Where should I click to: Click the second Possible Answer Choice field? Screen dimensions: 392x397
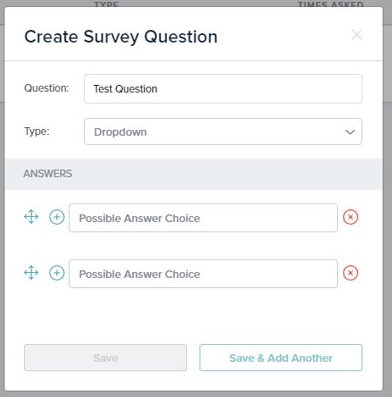(x=203, y=274)
